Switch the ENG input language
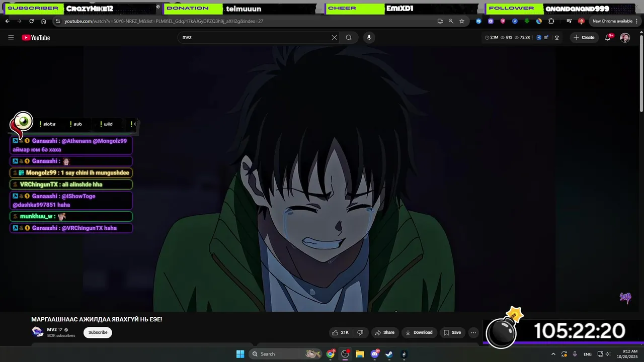 coord(588,354)
